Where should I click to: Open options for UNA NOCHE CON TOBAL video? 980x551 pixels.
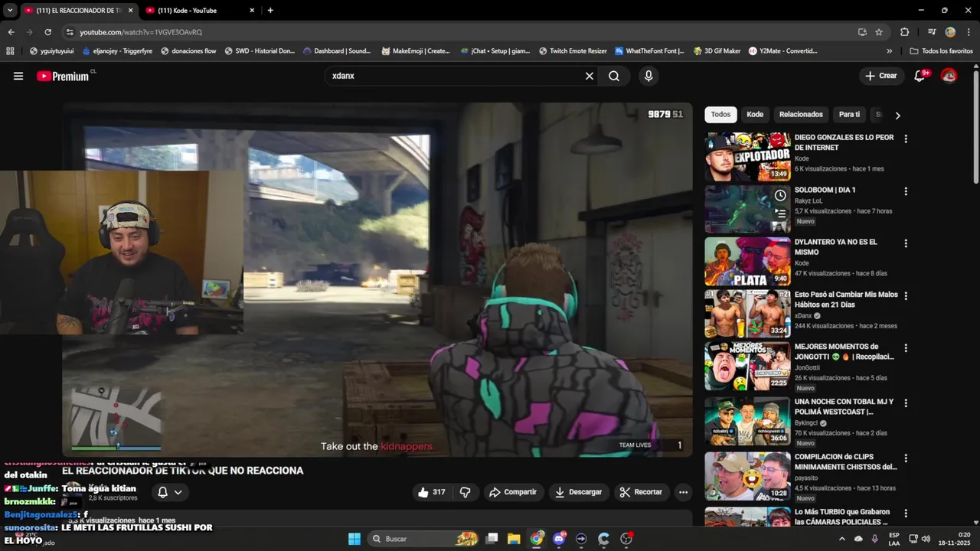point(906,403)
